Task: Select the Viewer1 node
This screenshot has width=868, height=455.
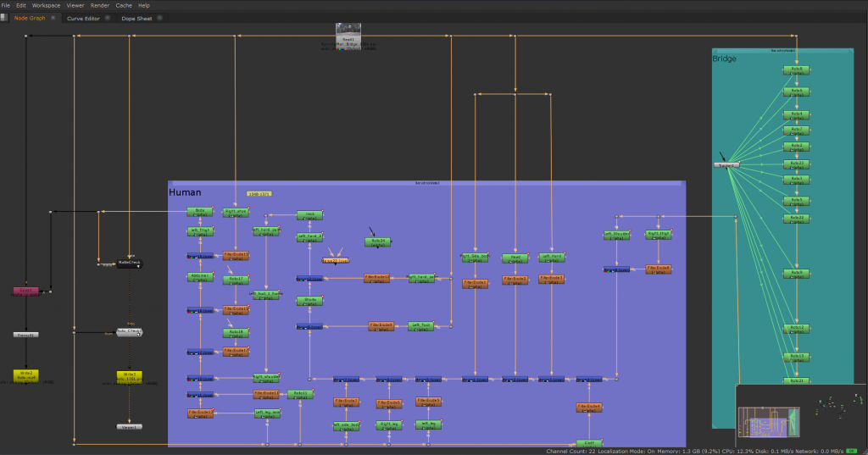Action: coord(129,427)
